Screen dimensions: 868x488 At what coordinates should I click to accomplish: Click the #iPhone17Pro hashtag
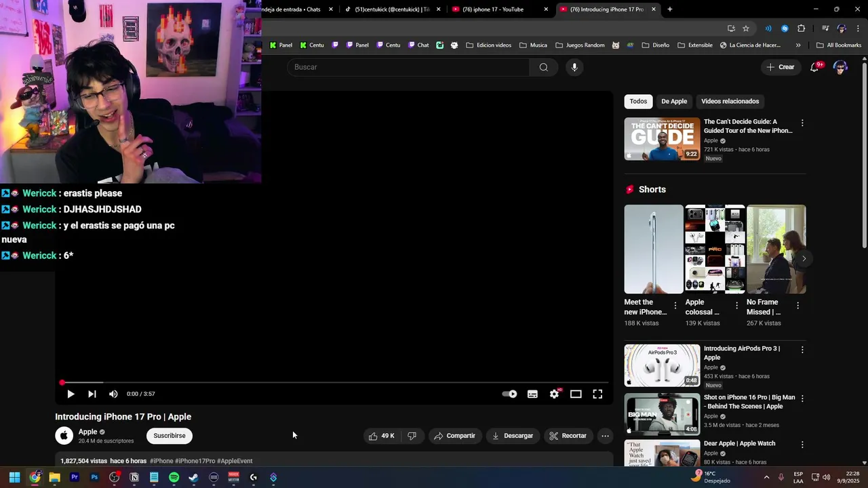195,461
